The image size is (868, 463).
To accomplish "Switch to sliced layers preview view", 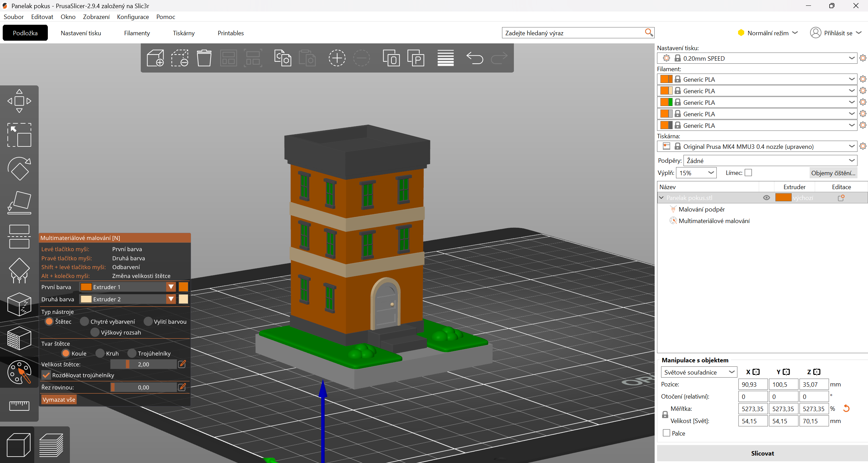I will click(52, 445).
